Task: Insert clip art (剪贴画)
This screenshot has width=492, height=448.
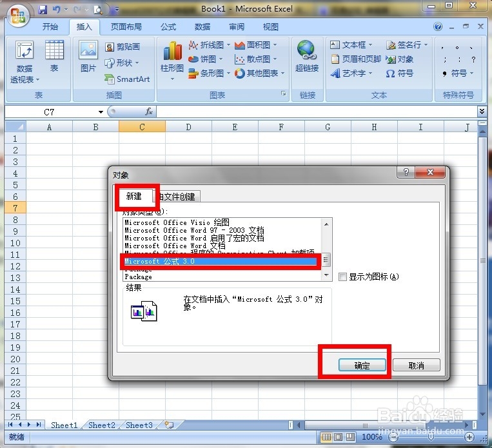Action: click(x=122, y=47)
